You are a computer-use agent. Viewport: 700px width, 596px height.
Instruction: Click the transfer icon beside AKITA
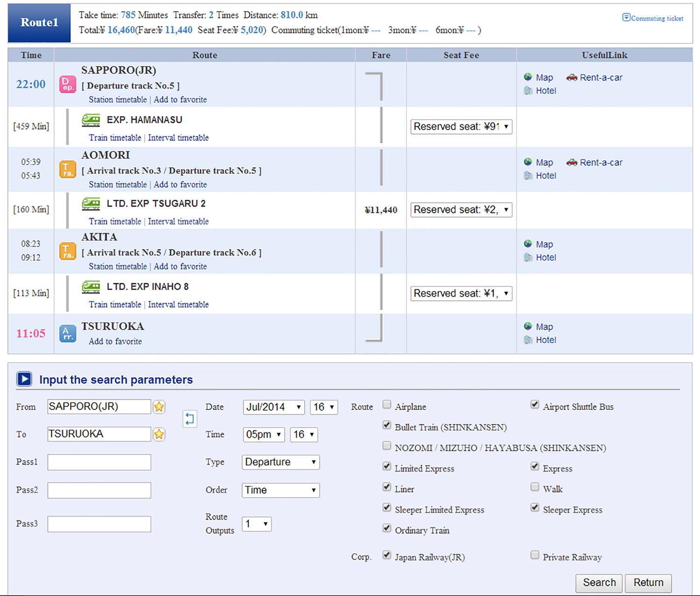point(68,251)
